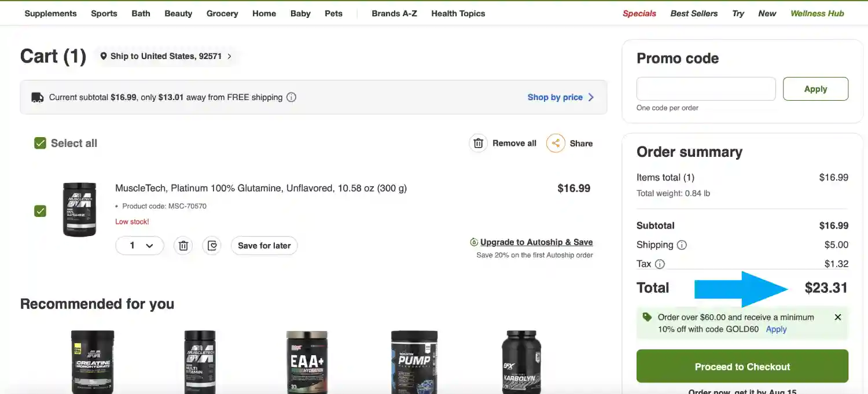Click the Tax info icon

click(x=660, y=264)
